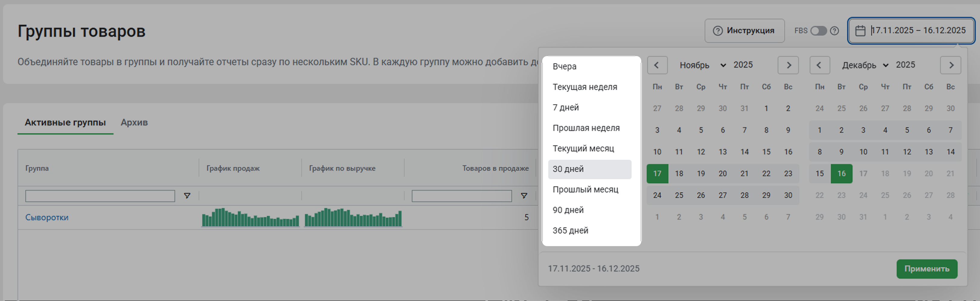980x301 pixels.
Task: Select the Прошлый месяц preset
Action: click(x=585, y=189)
